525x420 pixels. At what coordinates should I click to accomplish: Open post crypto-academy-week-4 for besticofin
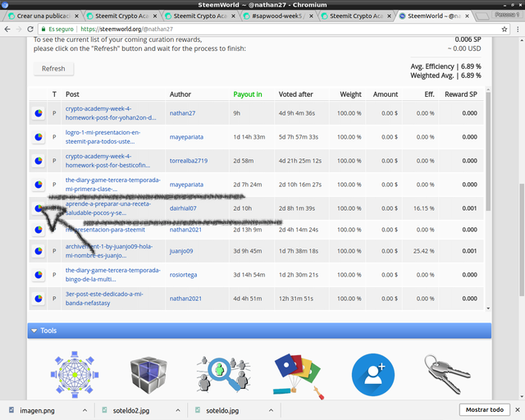(107, 161)
